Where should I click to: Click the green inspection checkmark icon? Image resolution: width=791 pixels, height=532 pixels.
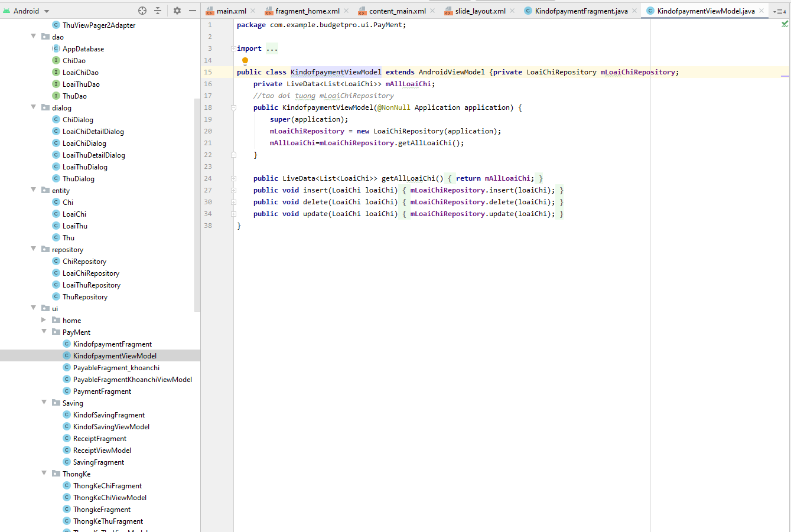785,24
